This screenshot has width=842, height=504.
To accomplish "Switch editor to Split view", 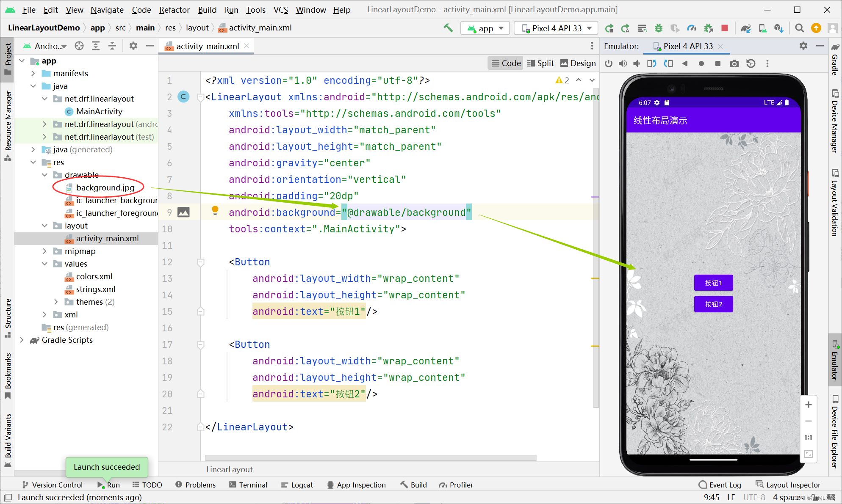I will pos(540,63).
